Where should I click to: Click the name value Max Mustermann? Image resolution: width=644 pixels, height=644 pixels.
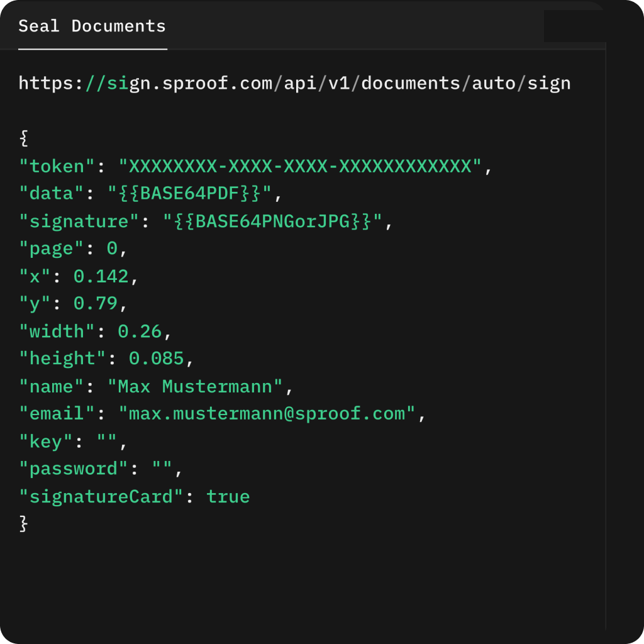(x=195, y=386)
